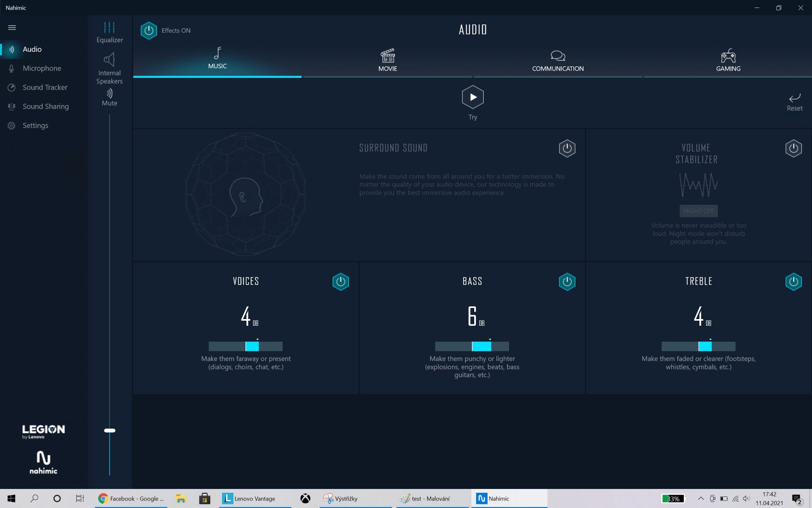This screenshot has width=812, height=508.
Task: Play the Try audio sample
Action: click(x=473, y=97)
